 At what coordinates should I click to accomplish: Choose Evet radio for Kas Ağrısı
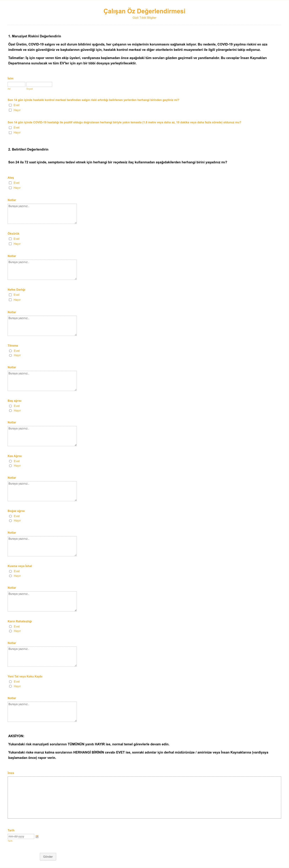tap(10, 461)
